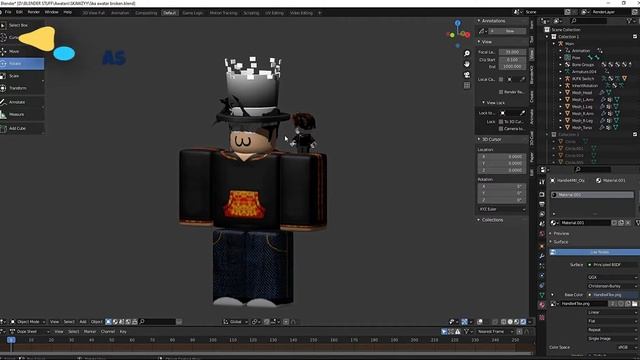Toggle the camera view icon
The height and width of the screenshot is (360, 640).
tap(467, 75)
